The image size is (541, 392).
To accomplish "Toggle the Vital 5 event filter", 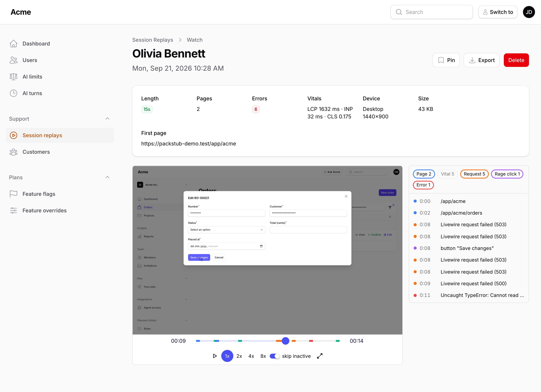I will click(447, 174).
